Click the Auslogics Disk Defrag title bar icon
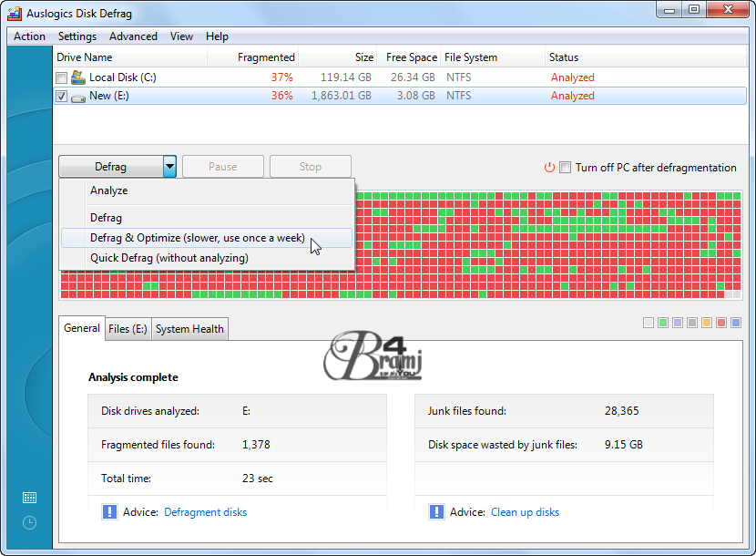The image size is (756, 556). (13, 13)
